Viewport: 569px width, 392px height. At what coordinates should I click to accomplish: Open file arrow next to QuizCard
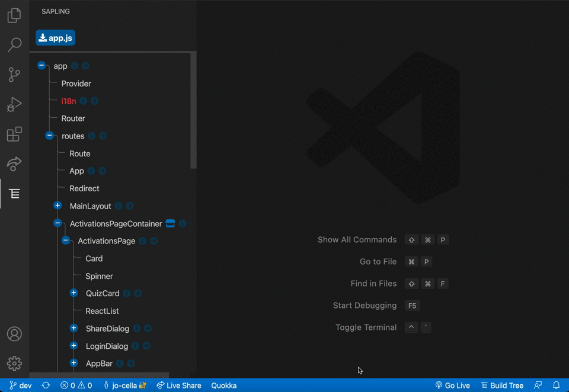(x=138, y=293)
